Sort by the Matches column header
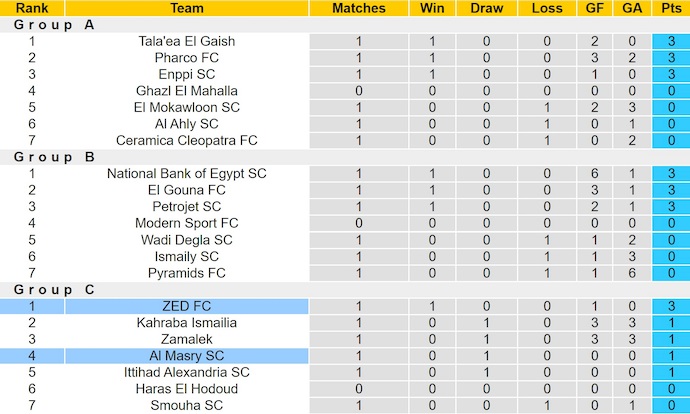The width and height of the screenshot is (690, 414). point(358,8)
